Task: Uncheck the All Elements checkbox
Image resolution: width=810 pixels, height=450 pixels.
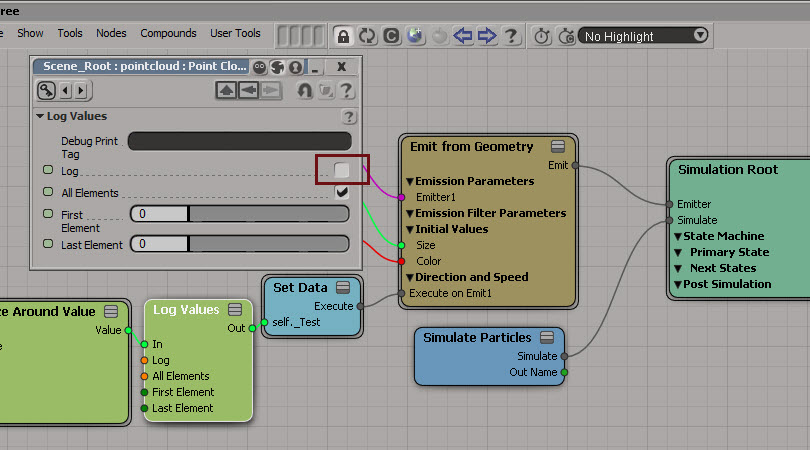Action: point(342,191)
